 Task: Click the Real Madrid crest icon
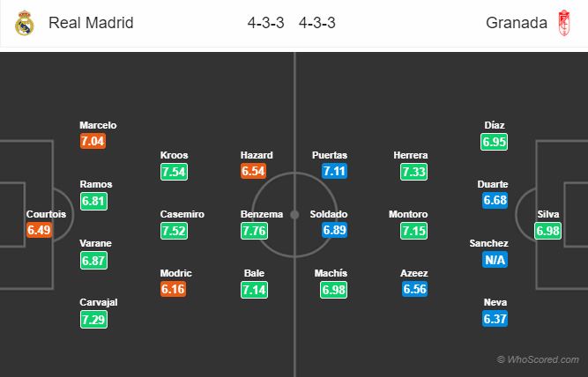[x=25, y=23]
